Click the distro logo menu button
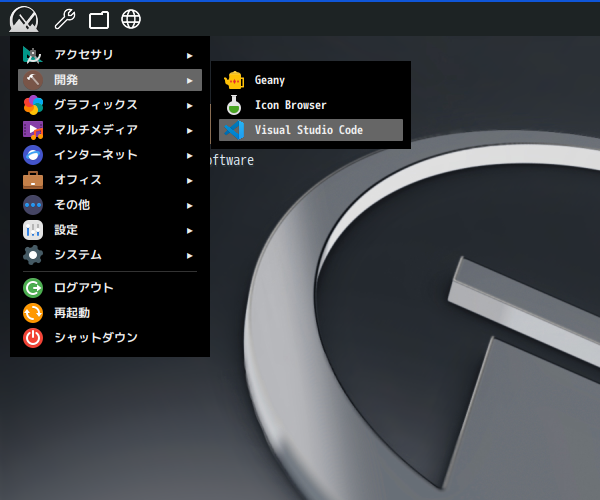Viewport: 600px width, 500px height. click(x=23, y=18)
